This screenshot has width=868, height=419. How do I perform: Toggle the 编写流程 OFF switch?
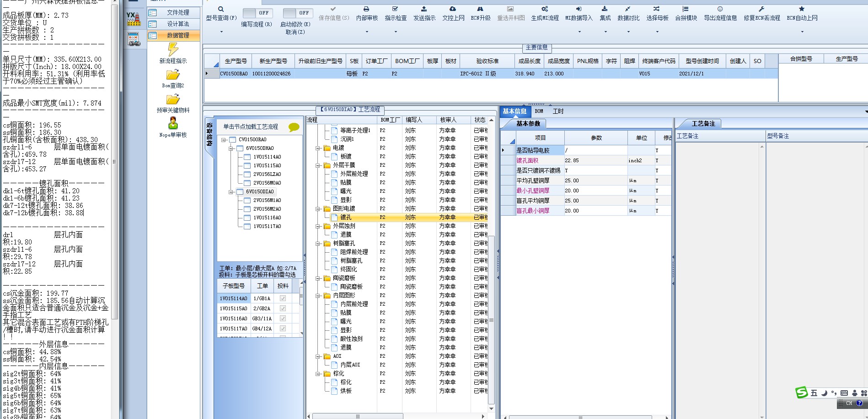tap(258, 13)
